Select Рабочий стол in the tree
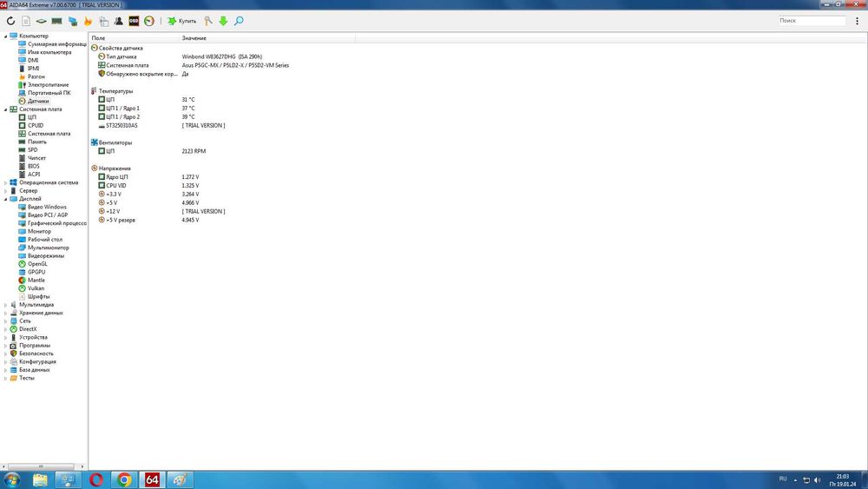 [45, 240]
